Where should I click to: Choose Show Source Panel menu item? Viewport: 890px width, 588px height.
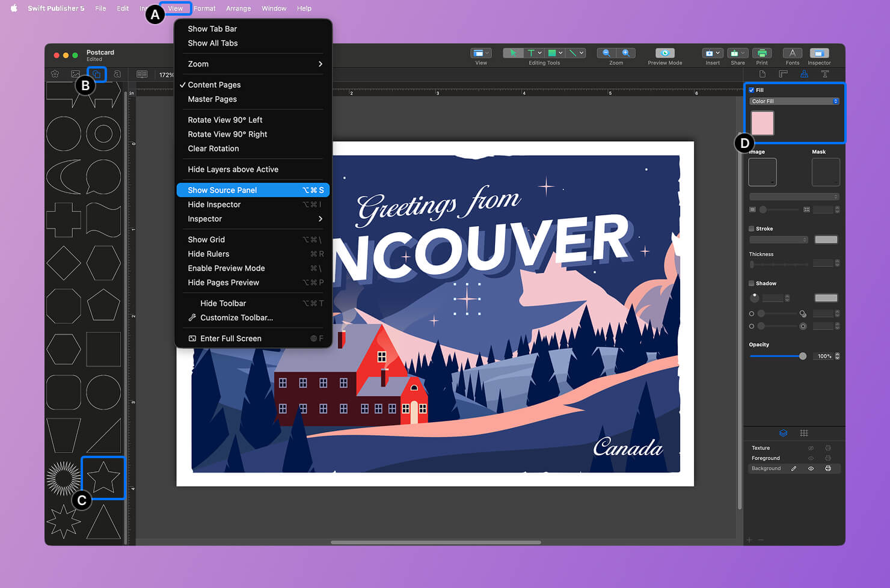pos(253,190)
